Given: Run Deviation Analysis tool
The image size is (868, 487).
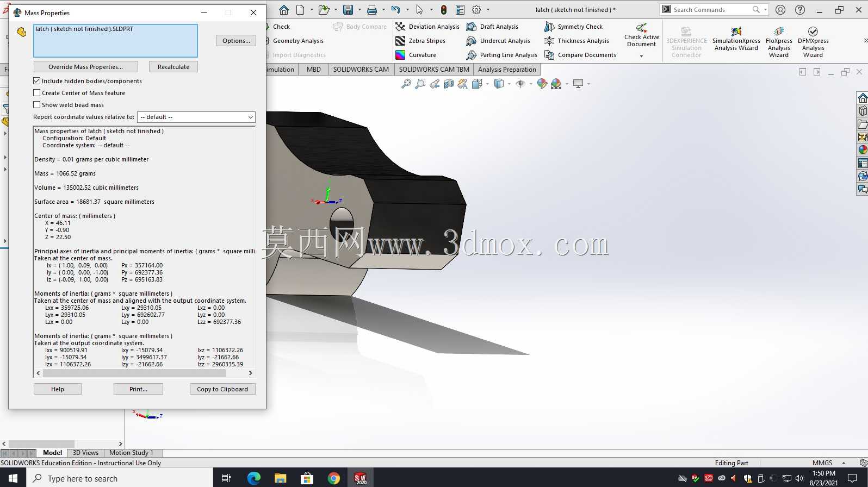Looking at the screenshot, I should coord(427,27).
